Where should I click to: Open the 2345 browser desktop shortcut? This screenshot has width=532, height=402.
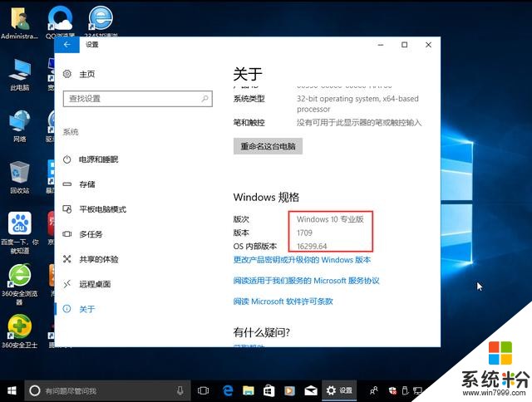pyautogui.click(x=101, y=21)
